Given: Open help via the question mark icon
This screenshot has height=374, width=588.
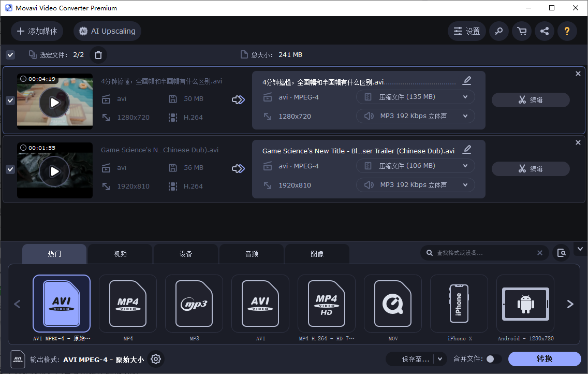Looking at the screenshot, I should click(x=567, y=31).
